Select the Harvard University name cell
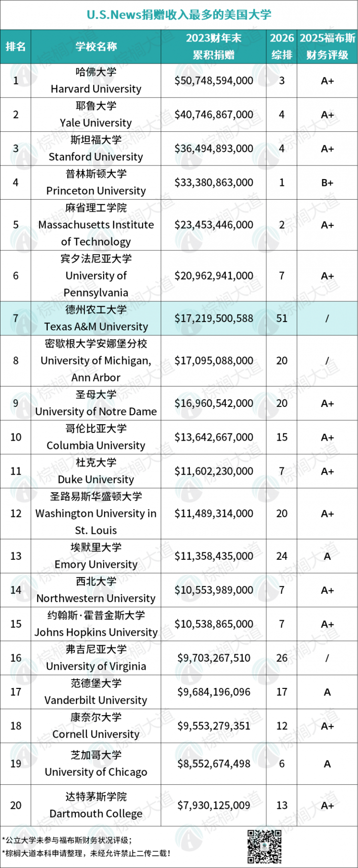Image resolution: width=358 pixels, height=868 pixels. pos(96,81)
